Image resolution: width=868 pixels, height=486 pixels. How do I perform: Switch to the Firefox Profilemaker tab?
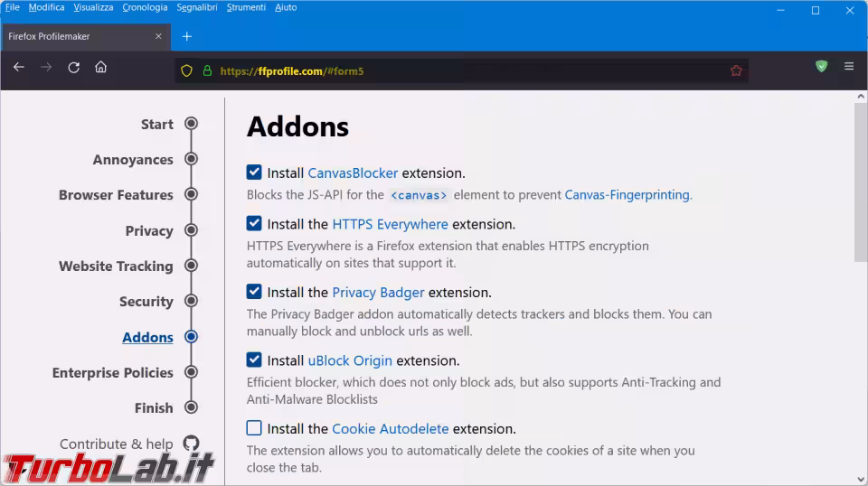pos(86,36)
